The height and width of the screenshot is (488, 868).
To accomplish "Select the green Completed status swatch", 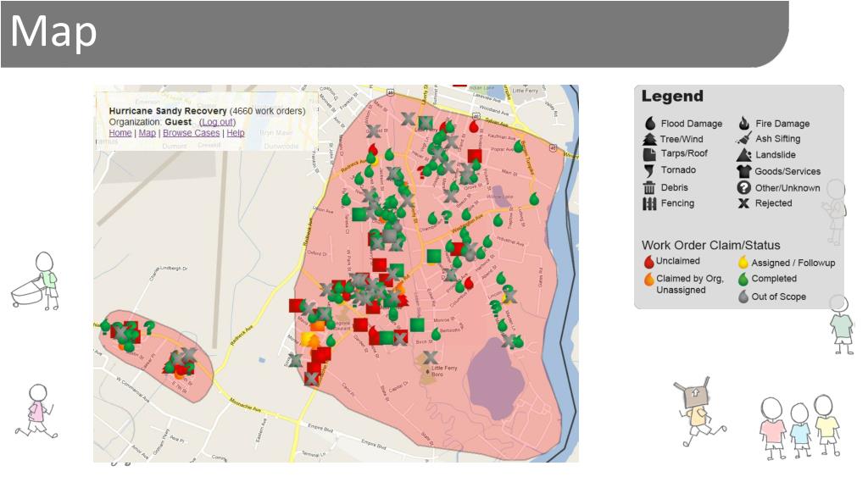I will (743, 279).
